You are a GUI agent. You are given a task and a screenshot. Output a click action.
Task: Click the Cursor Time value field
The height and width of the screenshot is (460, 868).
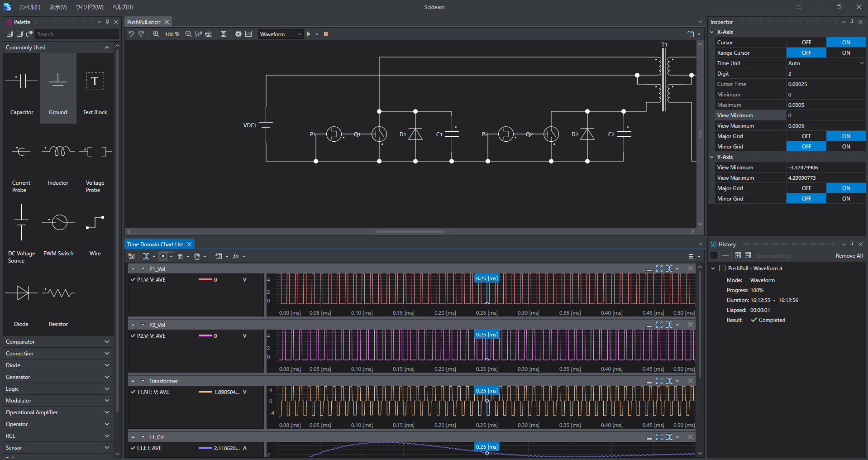826,84
